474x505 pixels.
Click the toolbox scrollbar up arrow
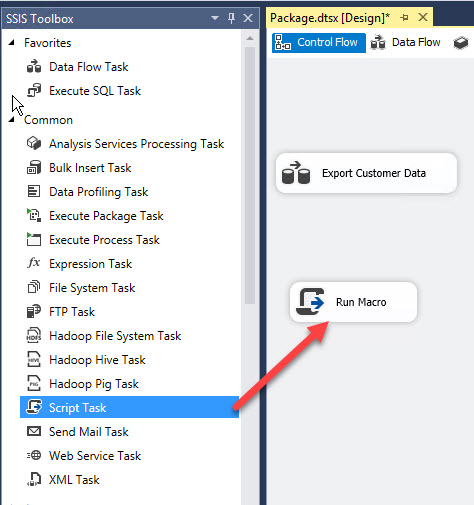click(250, 39)
